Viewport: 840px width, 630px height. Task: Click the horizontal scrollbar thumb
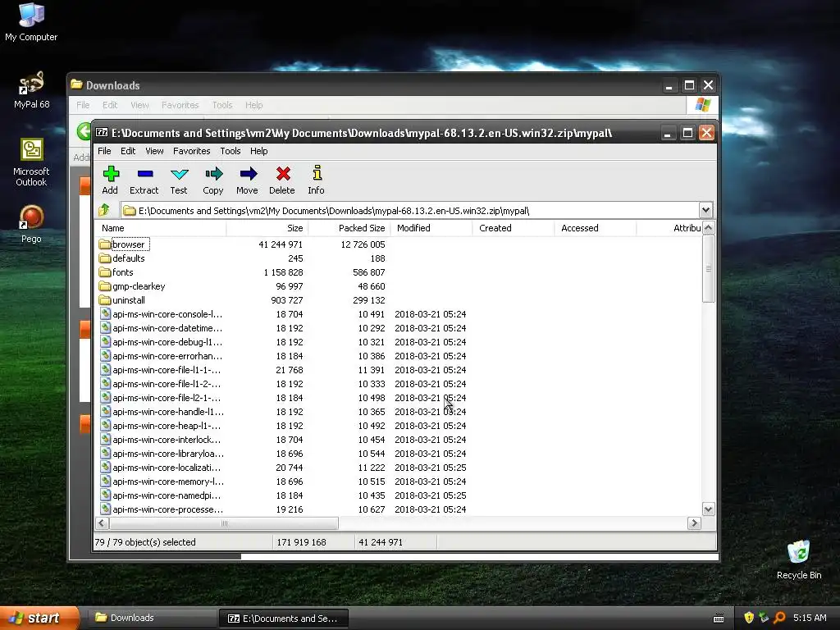click(223, 523)
